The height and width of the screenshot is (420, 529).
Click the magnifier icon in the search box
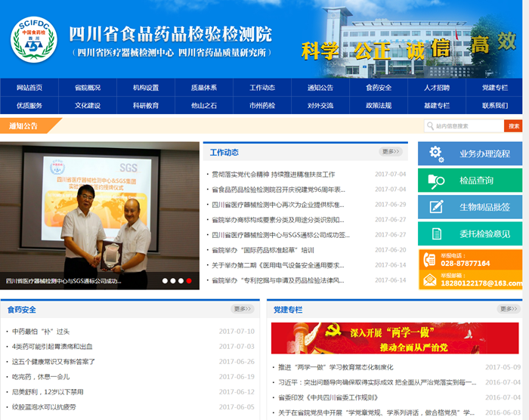click(431, 126)
